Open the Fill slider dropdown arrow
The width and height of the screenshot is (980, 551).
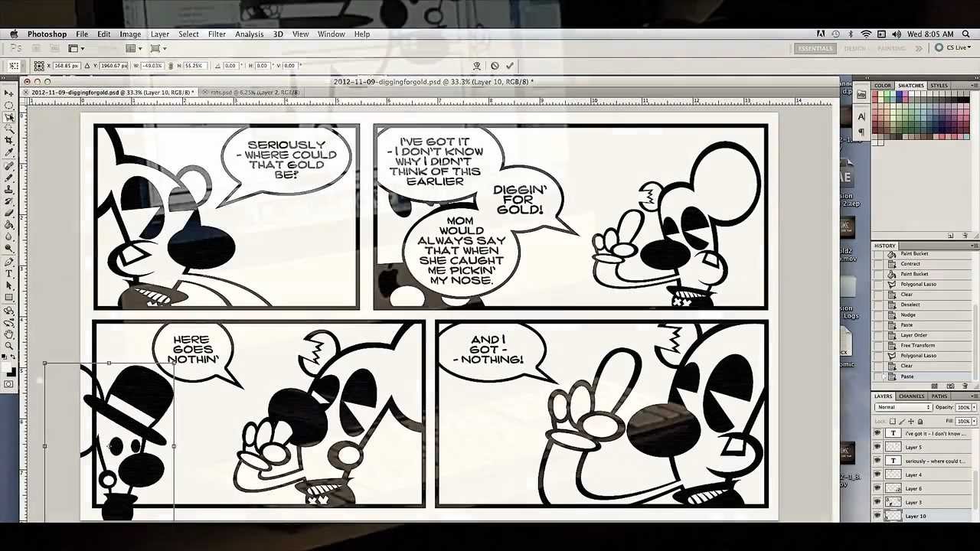tap(974, 421)
